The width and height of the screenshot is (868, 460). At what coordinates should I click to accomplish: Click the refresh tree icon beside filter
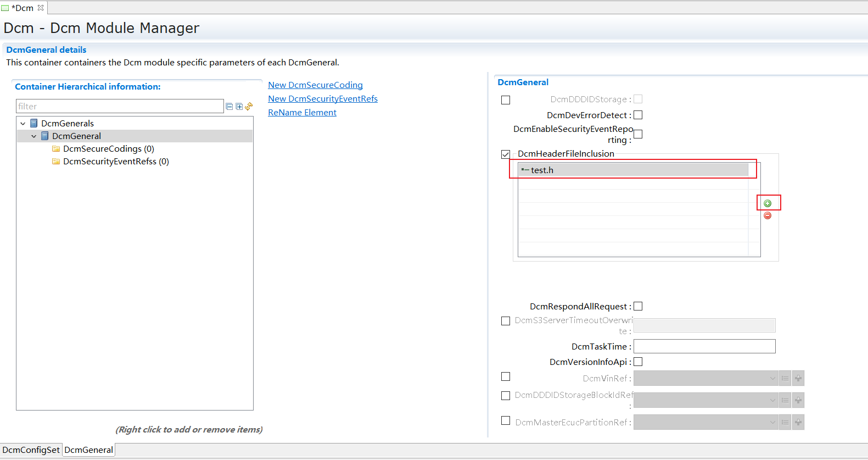[x=249, y=106]
